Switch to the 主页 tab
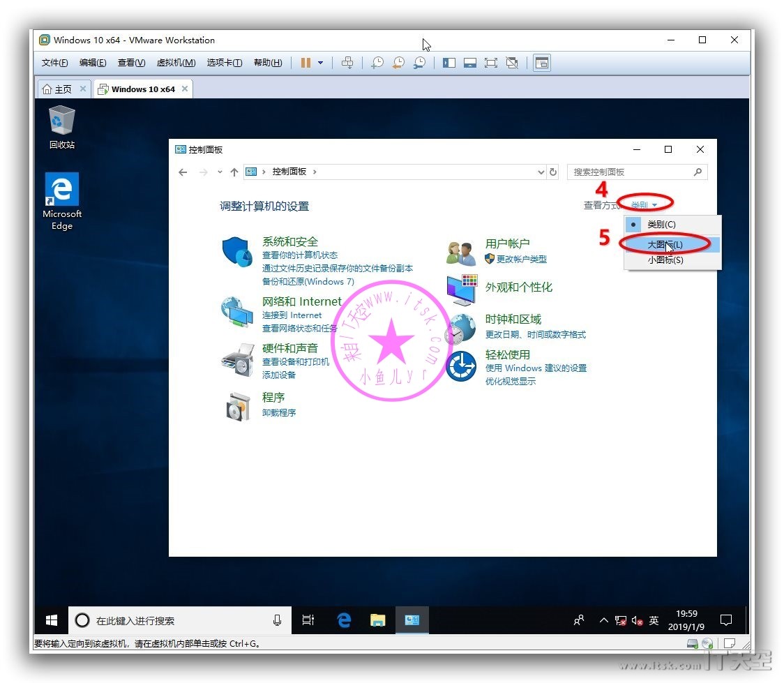784x683 pixels. tap(63, 89)
